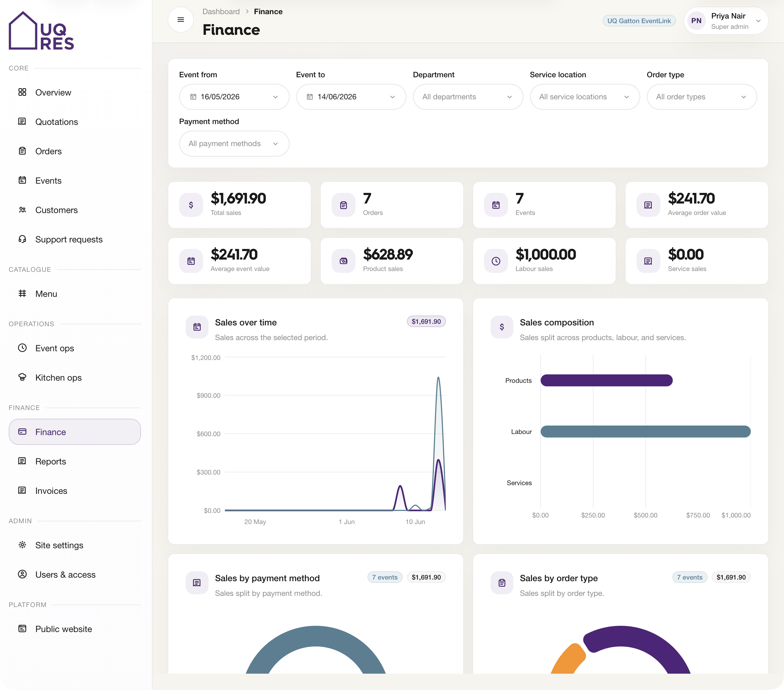The width and height of the screenshot is (784, 690).
Task: Click the Finance card icon in sidebar
Action: click(x=22, y=432)
